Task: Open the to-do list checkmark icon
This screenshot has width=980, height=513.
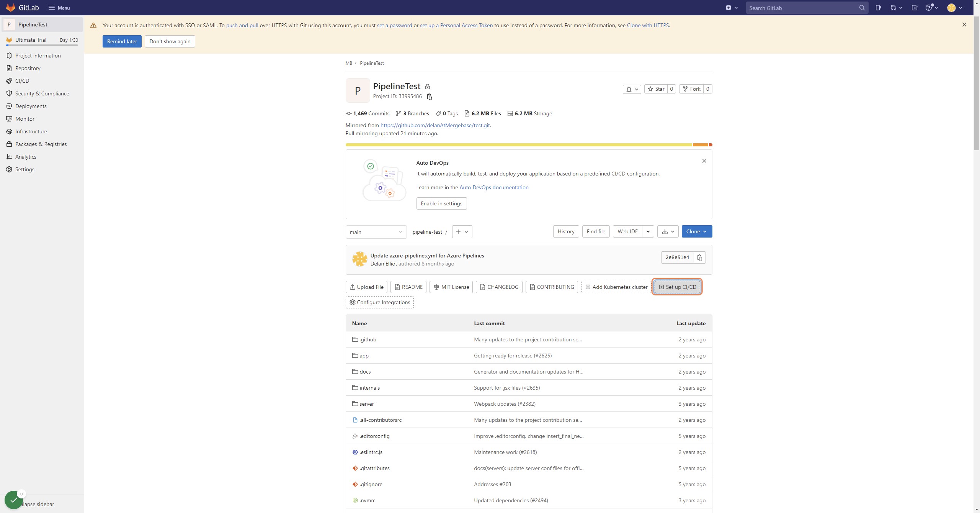Action: click(915, 8)
